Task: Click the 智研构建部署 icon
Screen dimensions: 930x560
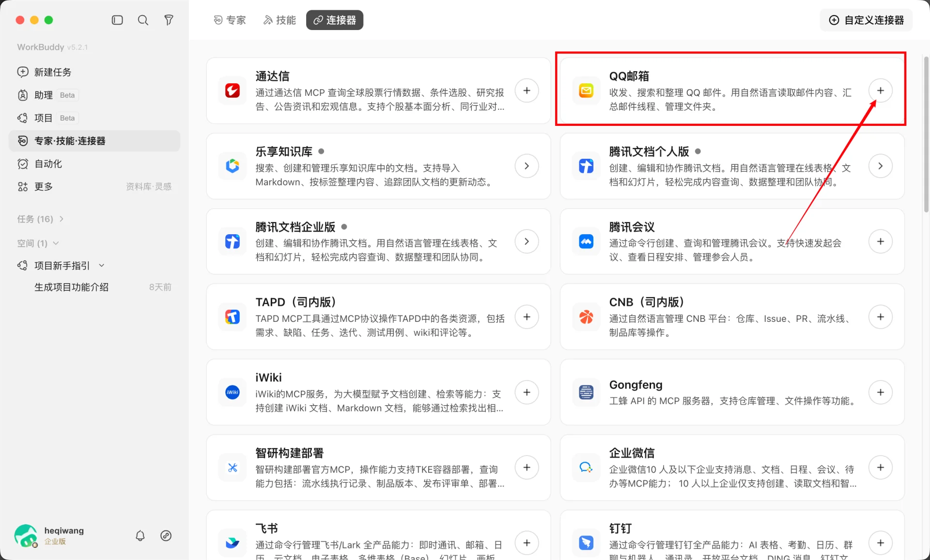Action: (x=232, y=468)
